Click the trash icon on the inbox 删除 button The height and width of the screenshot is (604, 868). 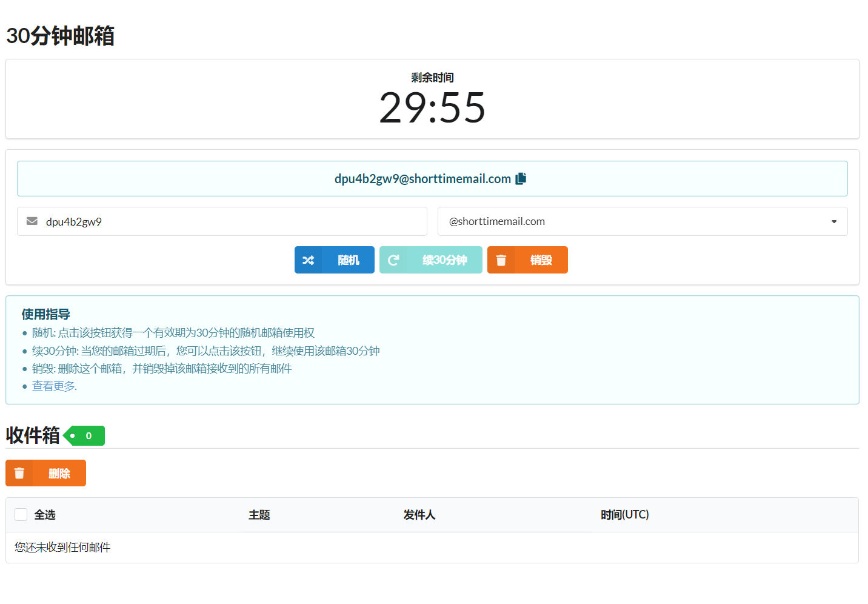pyautogui.click(x=19, y=473)
